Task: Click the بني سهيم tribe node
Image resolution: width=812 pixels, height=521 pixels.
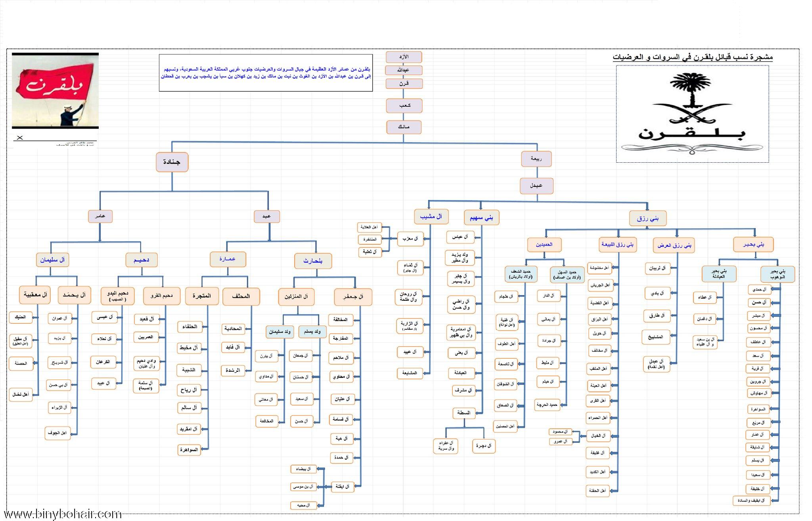Action: pos(481,217)
